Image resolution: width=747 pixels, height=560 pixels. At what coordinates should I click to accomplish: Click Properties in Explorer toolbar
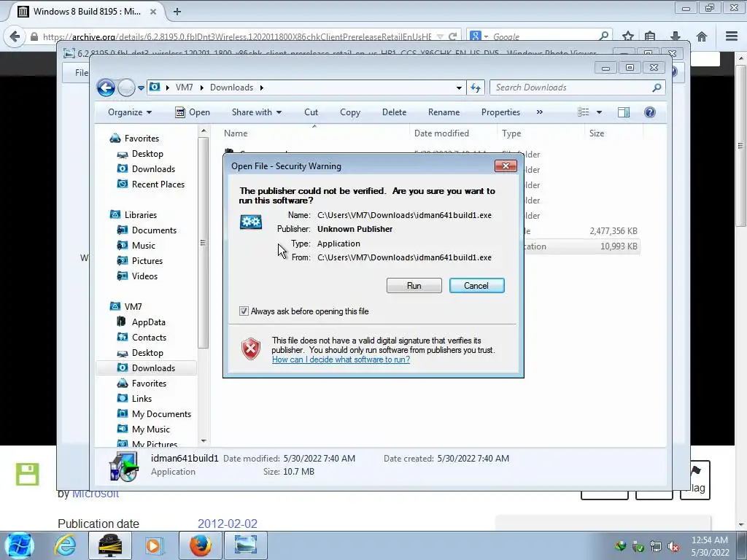click(500, 112)
